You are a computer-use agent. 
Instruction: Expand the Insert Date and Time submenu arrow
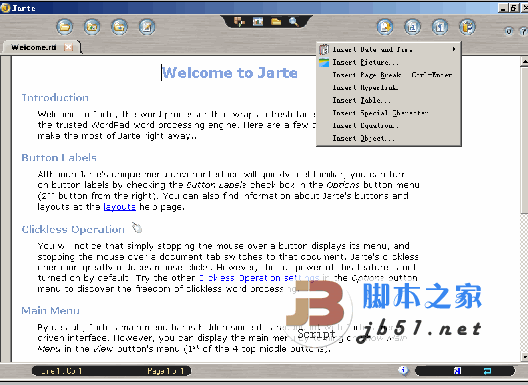454,49
